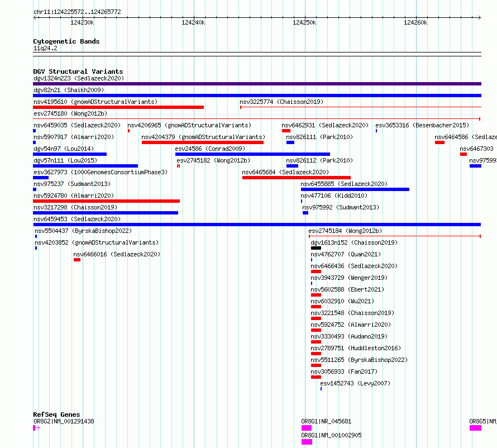The height and width of the screenshot is (448, 497).
Task: Open nsv5504437 (ByrskaBishop2022) label
Action: 83,231
